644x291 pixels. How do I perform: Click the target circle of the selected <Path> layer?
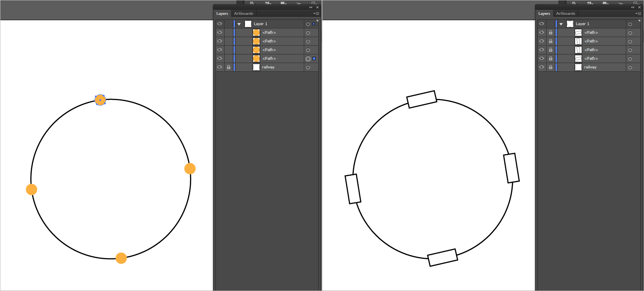pyautogui.click(x=308, y=58)
